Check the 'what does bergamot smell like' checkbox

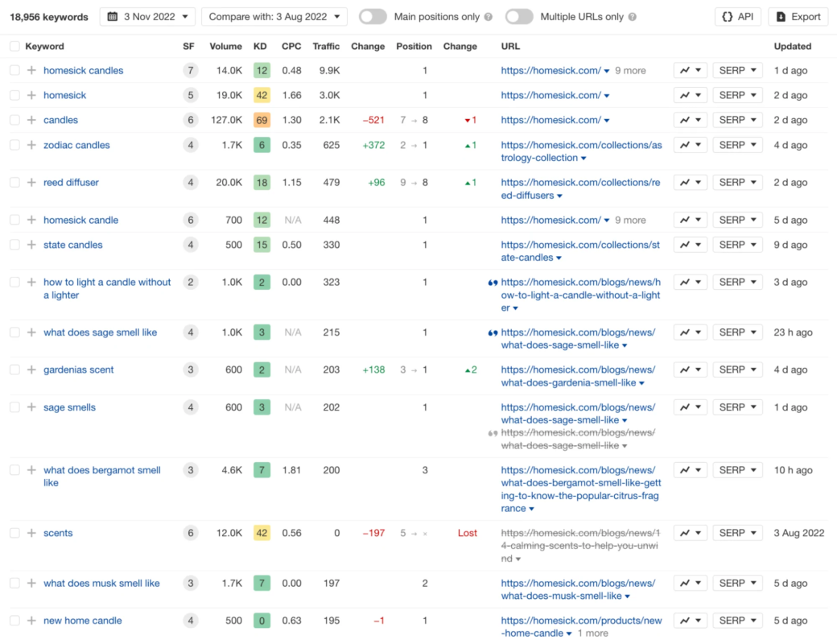tap(15, 470)
